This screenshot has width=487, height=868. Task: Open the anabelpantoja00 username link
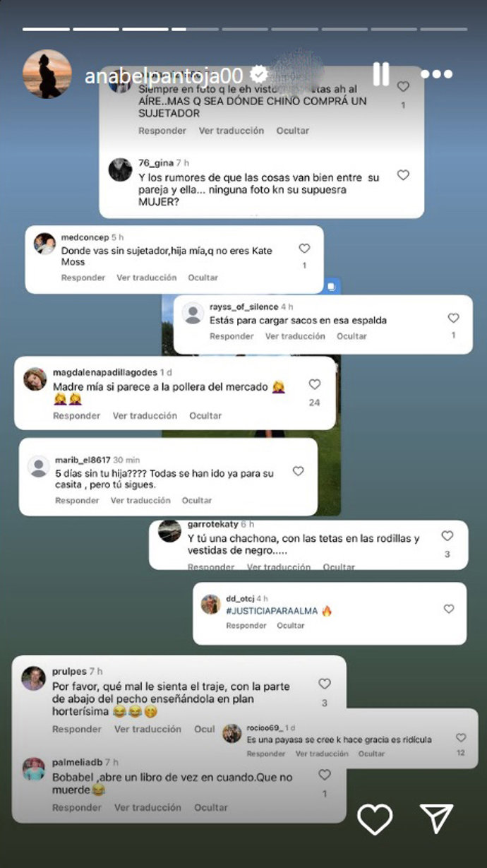click(164, 76)
